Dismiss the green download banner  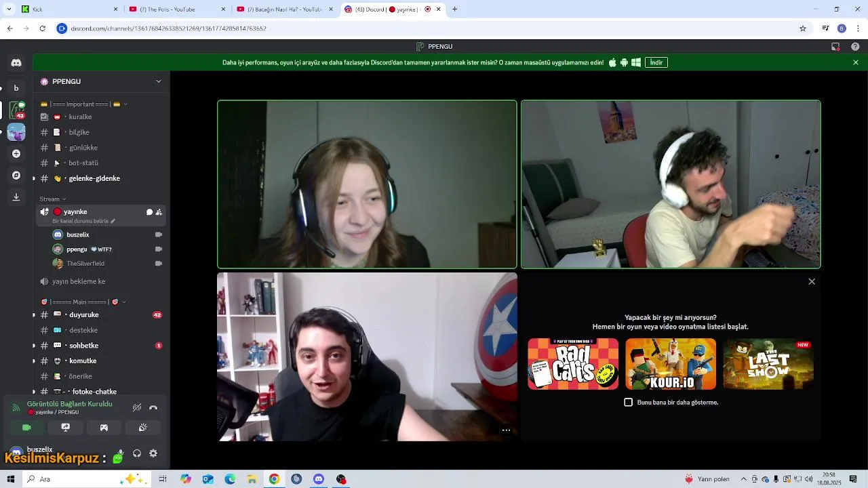(856, 62)
